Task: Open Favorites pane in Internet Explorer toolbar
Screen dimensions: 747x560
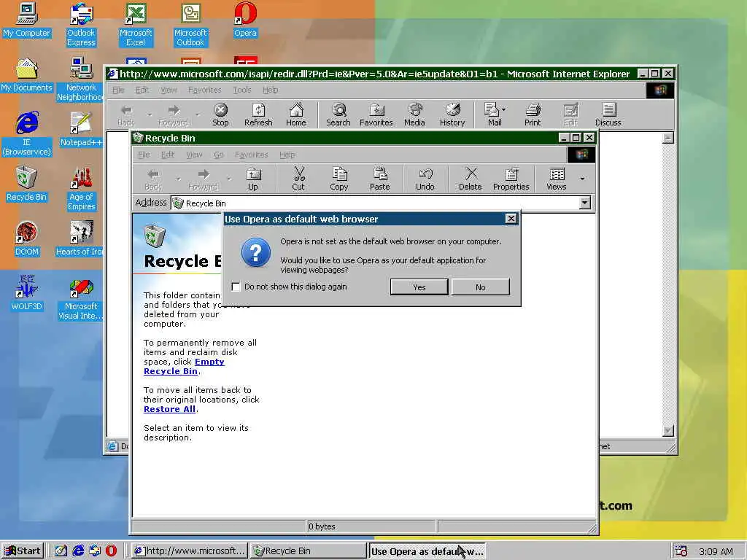Action: [376, 114]
